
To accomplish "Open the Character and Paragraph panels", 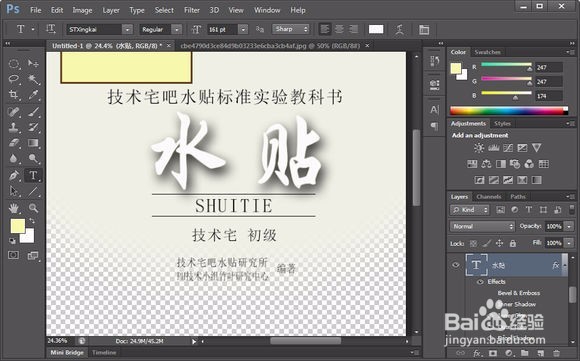I will (x=424, y=30).
